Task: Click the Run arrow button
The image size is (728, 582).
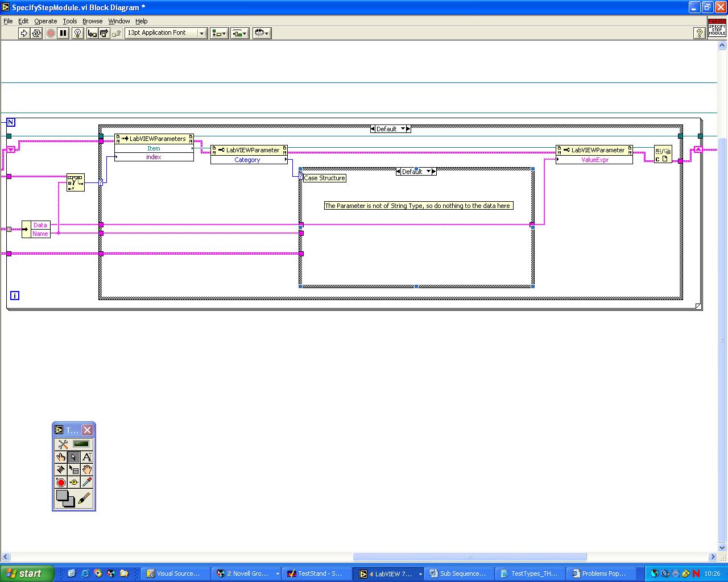Action: 24,34
